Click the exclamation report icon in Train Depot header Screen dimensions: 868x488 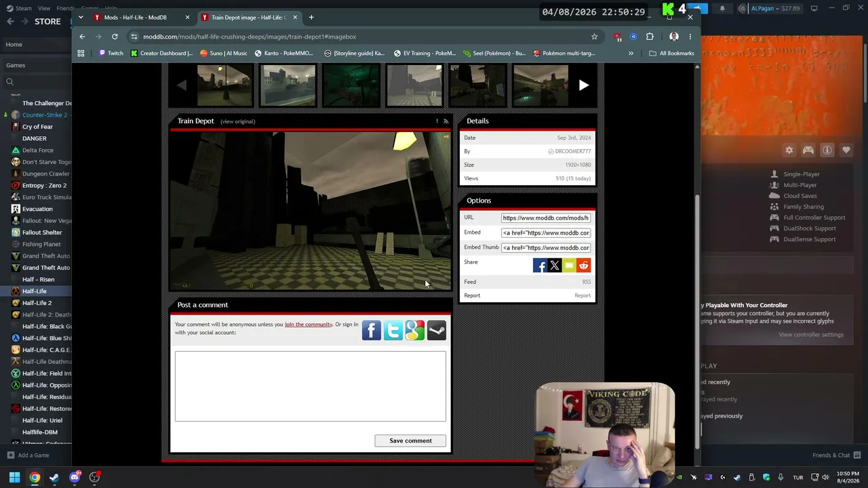pos(437,121)
